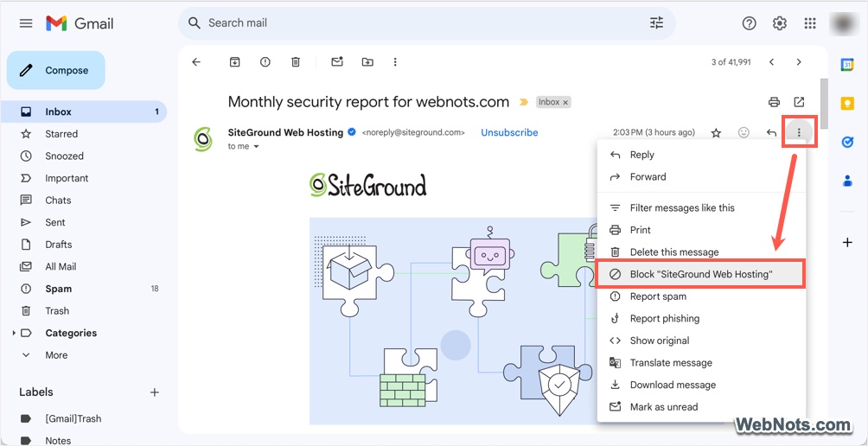
Task: Open Google Keep side panel
Action: (847, 103)
